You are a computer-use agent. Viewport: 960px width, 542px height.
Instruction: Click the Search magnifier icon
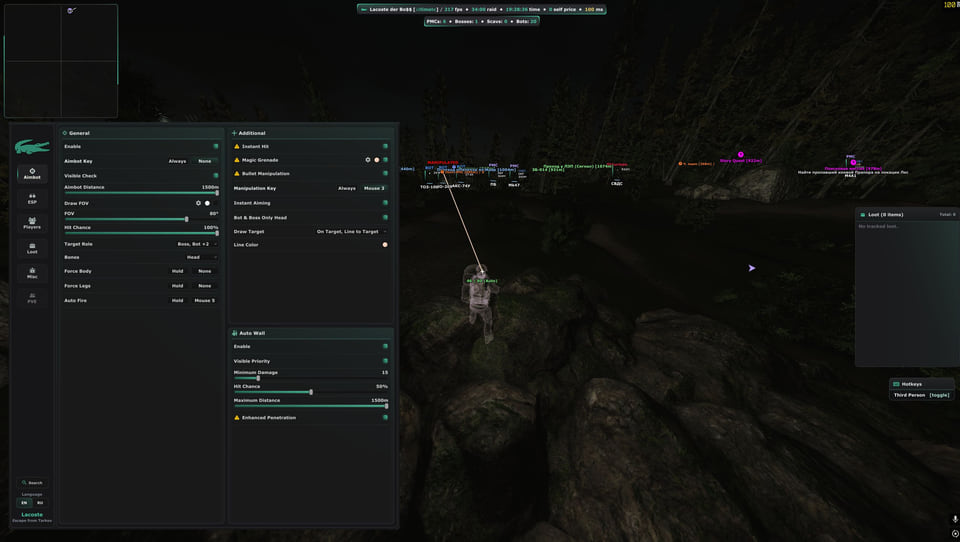[x=24, y=483]
